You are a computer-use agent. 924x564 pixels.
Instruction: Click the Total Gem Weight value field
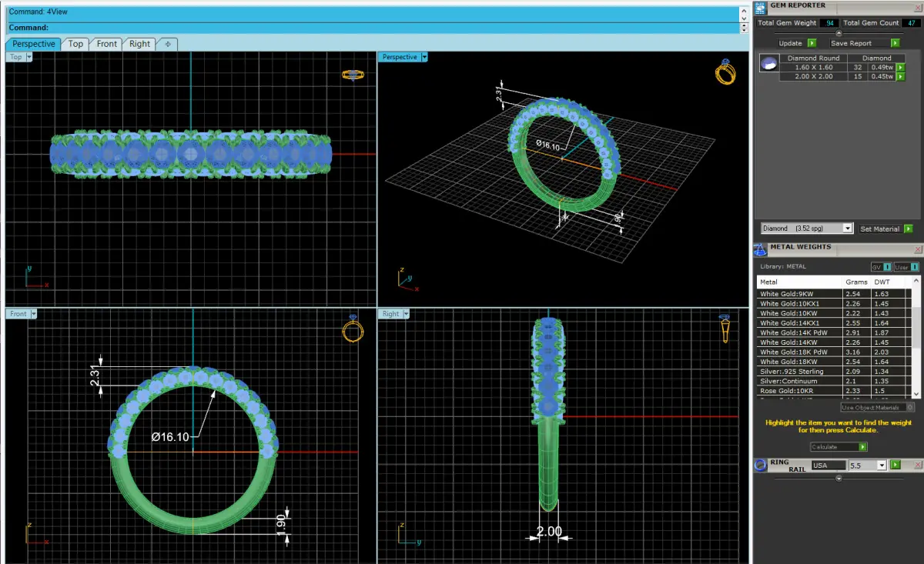(x=829, y=23)
